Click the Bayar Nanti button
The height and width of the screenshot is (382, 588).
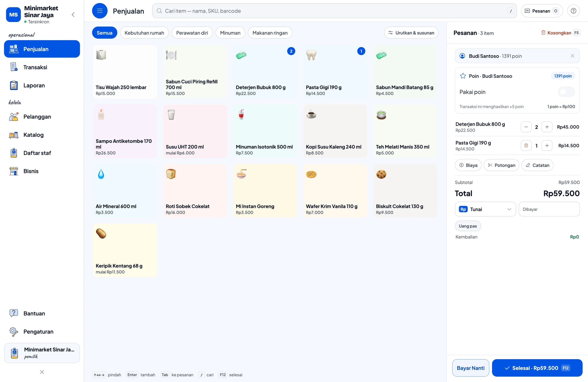(471, 368)
